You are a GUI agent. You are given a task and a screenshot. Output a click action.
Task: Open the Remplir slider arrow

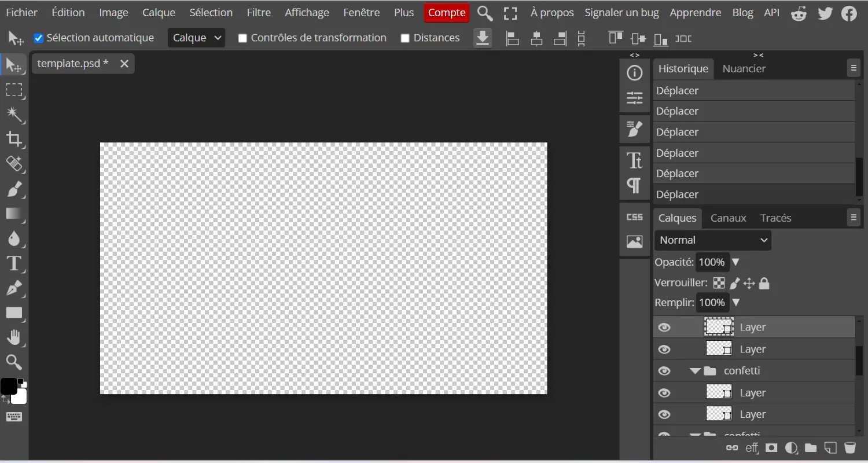click(735, 303)
